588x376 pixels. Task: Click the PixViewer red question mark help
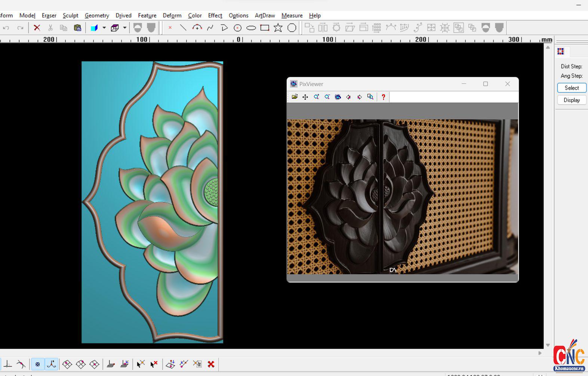[383, 97]
